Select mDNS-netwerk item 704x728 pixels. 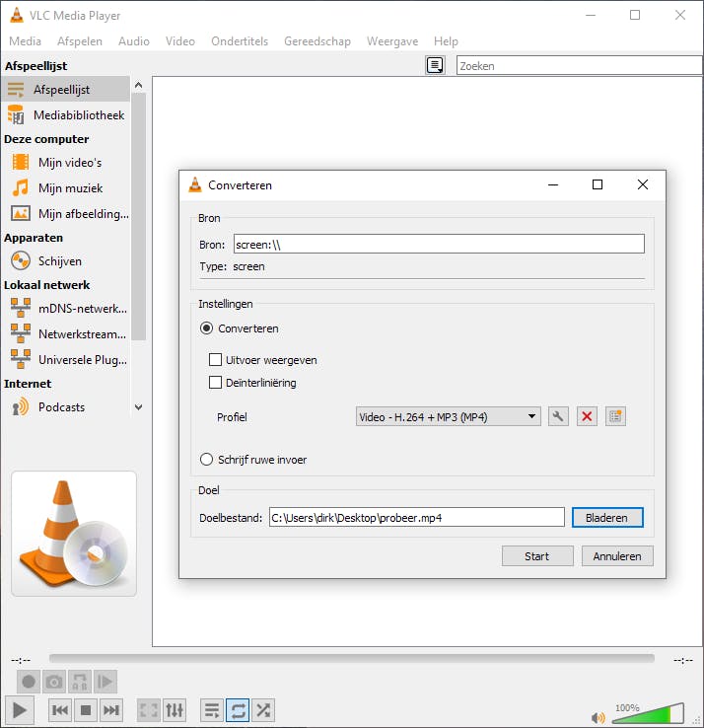(x=65, y=309)
